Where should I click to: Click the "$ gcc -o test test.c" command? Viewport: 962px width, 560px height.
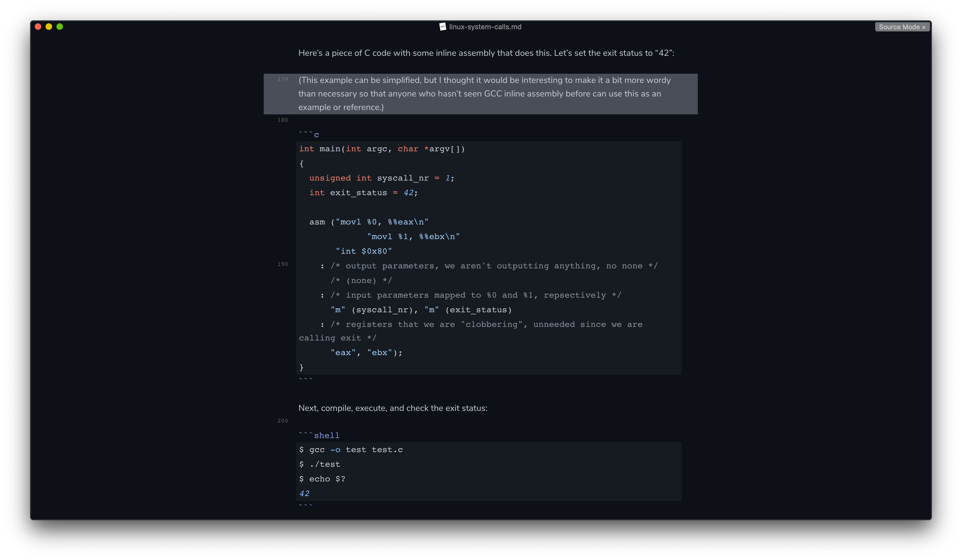click(x=351, y=450)
